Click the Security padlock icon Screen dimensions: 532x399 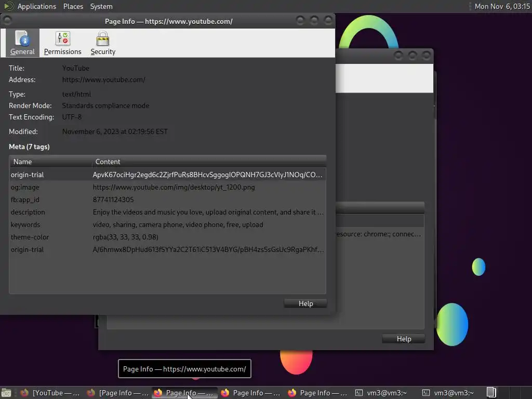102,38
